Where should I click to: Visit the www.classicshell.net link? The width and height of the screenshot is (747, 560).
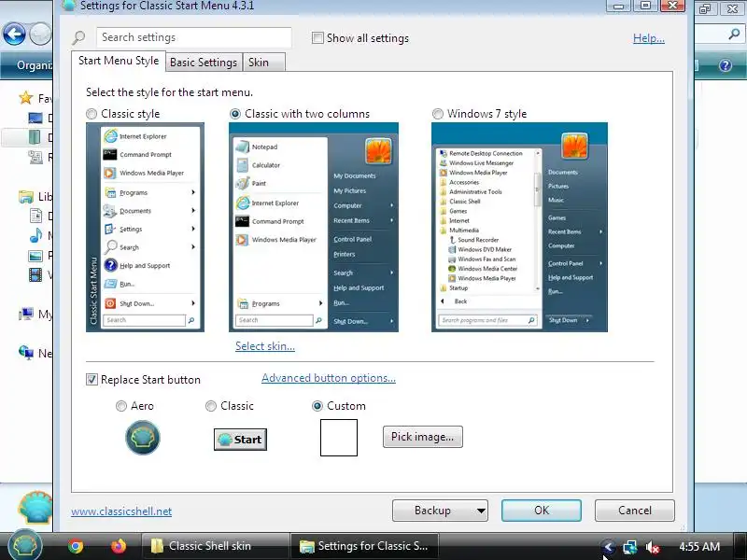pos(121,511)
